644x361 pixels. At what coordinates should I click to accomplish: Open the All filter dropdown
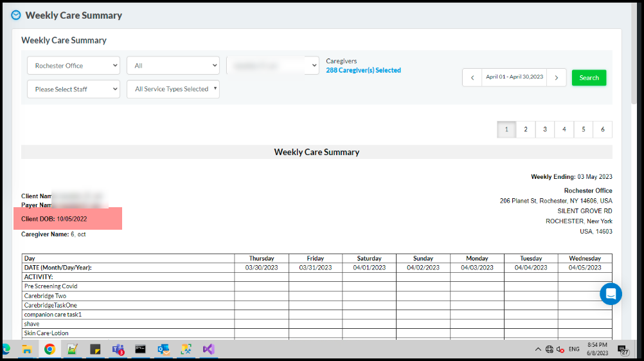coord(173,66)
